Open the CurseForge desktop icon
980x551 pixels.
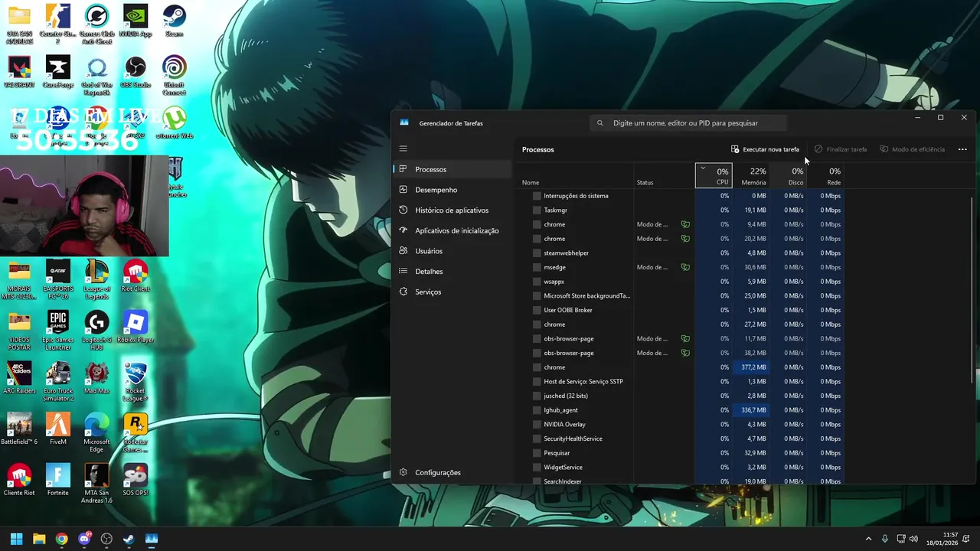pos(57,73)
